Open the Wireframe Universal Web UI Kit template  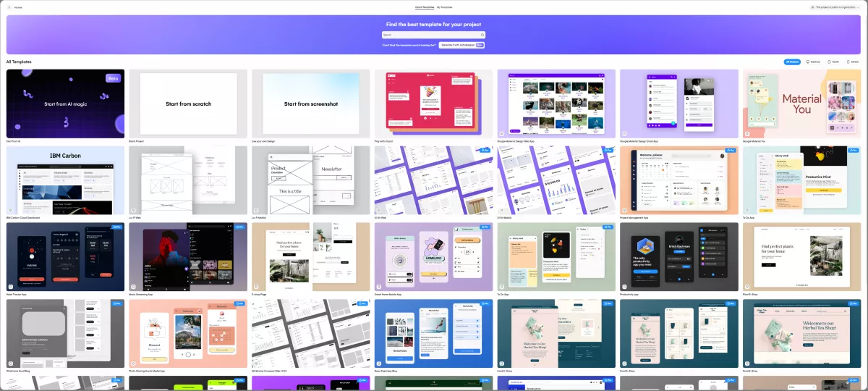[311, 334]
